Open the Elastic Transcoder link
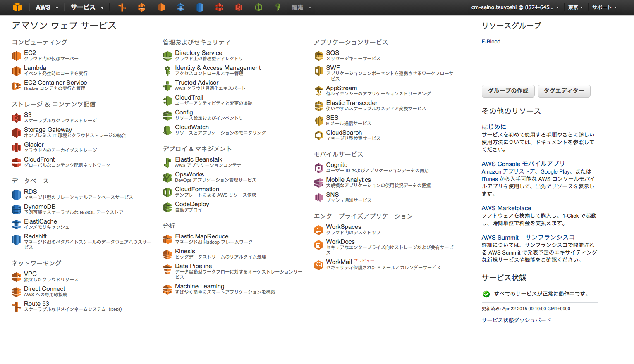Viewport: 634px width, 364px height. click(x=352, y=103)
